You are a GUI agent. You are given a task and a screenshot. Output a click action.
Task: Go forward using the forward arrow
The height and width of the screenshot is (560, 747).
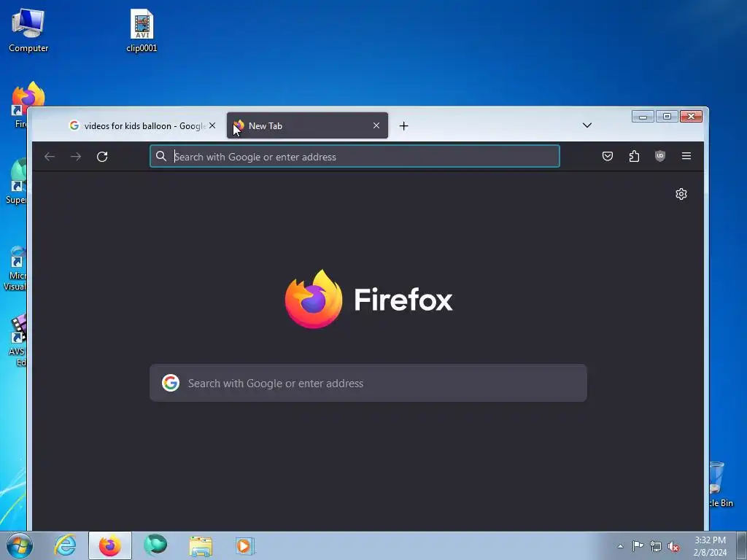pyautogui.click(x=76, y=157)
